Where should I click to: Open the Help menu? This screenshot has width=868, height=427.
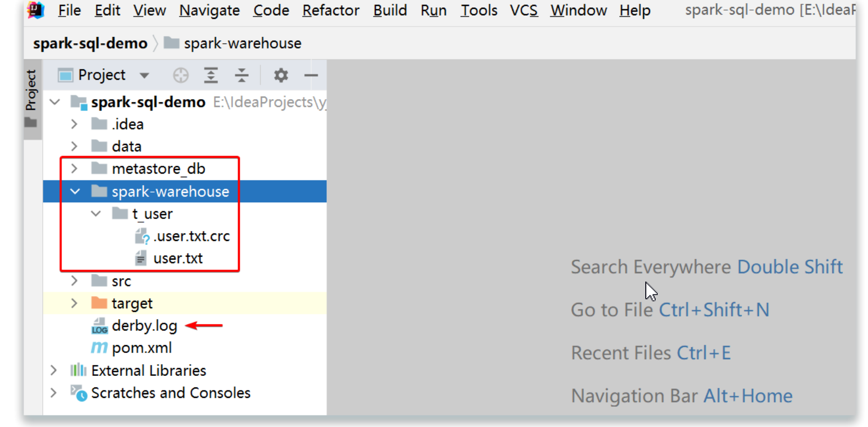pos(635,10)
